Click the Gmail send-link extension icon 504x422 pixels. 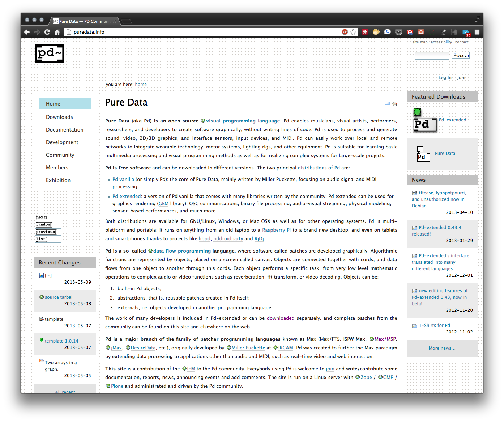(x=410, y=32)
